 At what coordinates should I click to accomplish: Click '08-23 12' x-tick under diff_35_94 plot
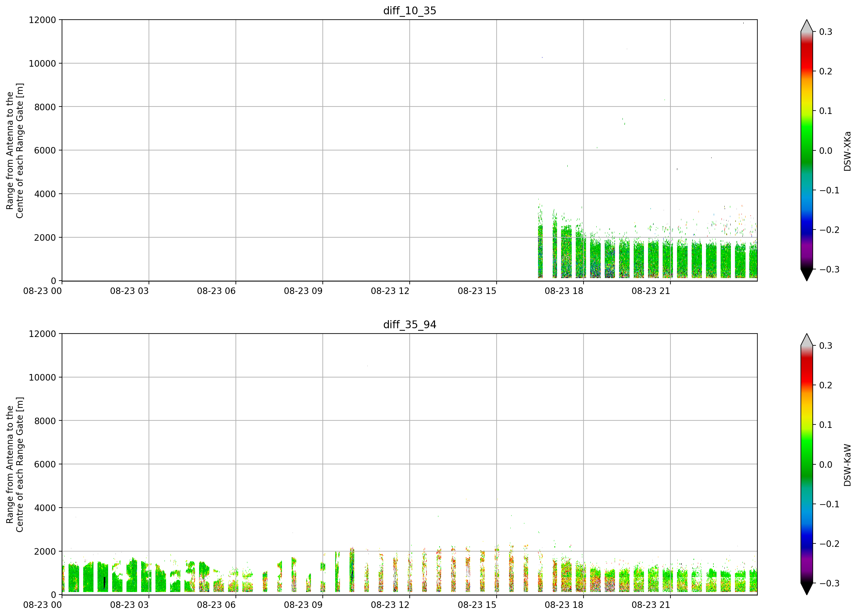(390, 605)
